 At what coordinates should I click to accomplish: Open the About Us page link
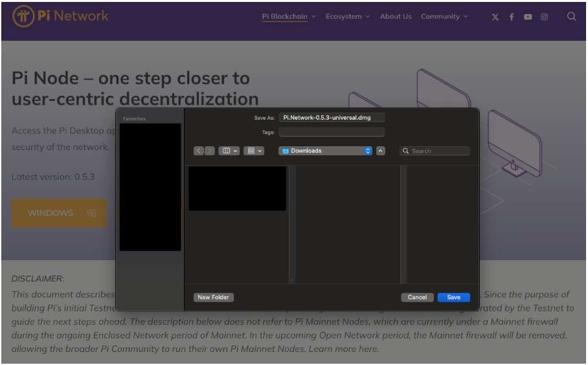396,17
